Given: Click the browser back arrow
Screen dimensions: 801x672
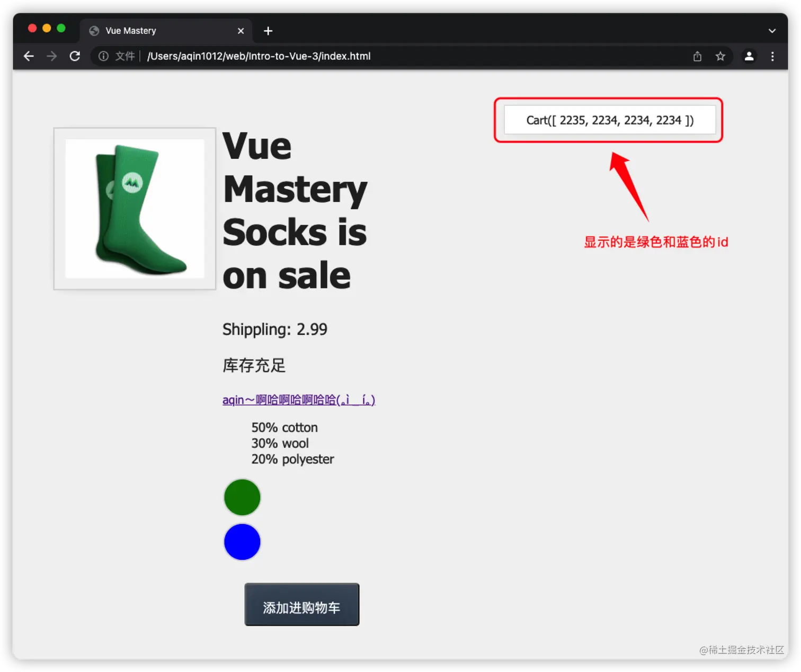Looking at the screenshot, I should [x=29, y=56].
